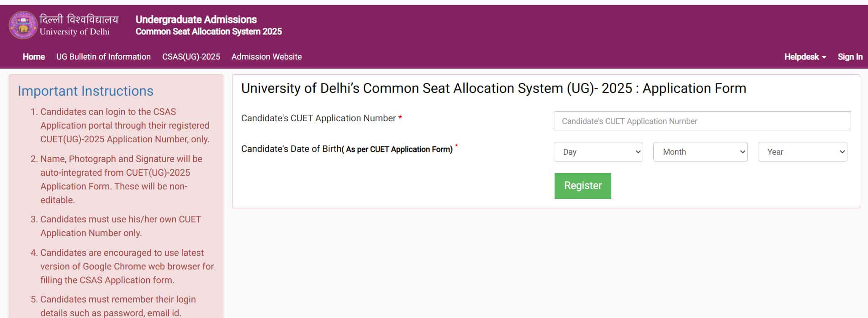Click the Undergraduate Admissions header title
Viewport: 868px width, 318px height.
tap(196, 19)
